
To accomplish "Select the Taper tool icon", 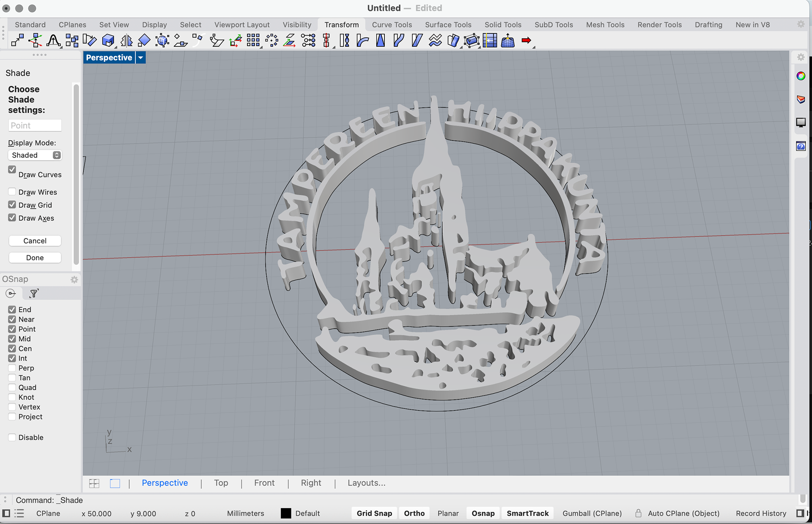I will (381, 41).
